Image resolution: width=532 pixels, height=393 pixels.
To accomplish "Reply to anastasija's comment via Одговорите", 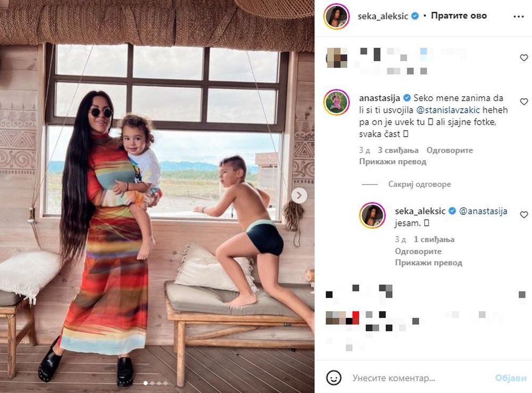I will pyautogui.click(x=450, y=150).
